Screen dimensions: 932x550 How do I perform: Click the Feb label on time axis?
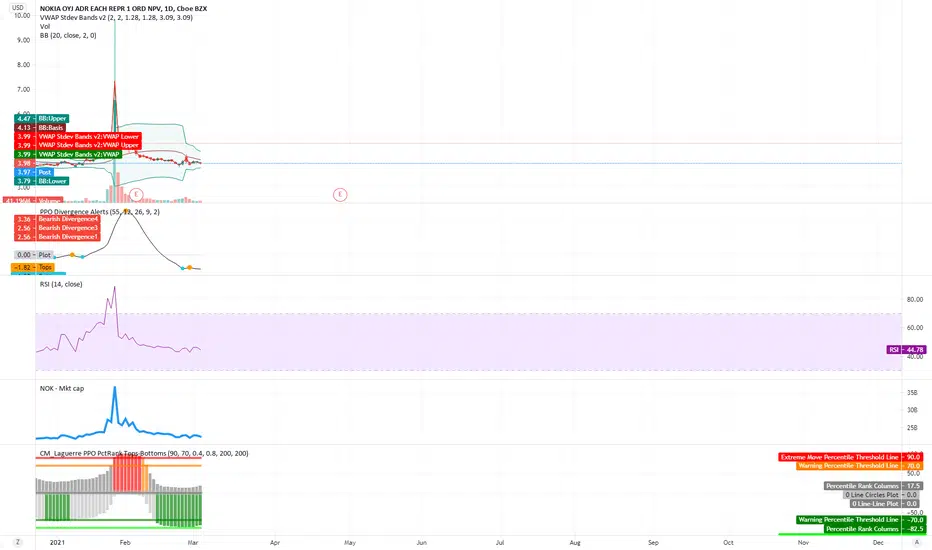tap(125, 542)
